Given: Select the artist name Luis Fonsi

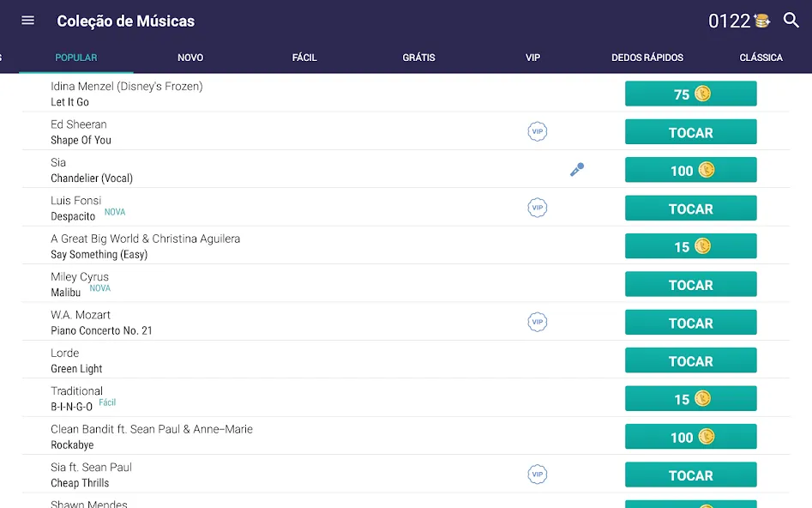Looking at the screenshot, I should (x=76, y=201).
